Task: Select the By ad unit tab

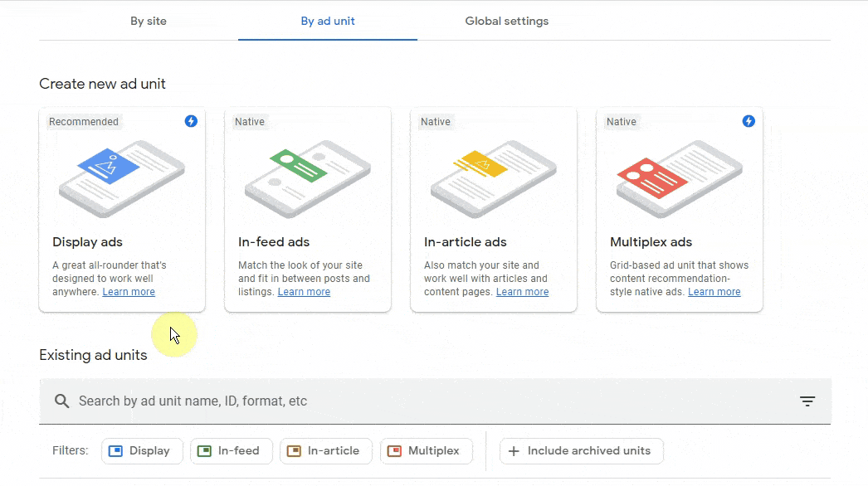Action: pyautogui.click(x=328, y=21)
